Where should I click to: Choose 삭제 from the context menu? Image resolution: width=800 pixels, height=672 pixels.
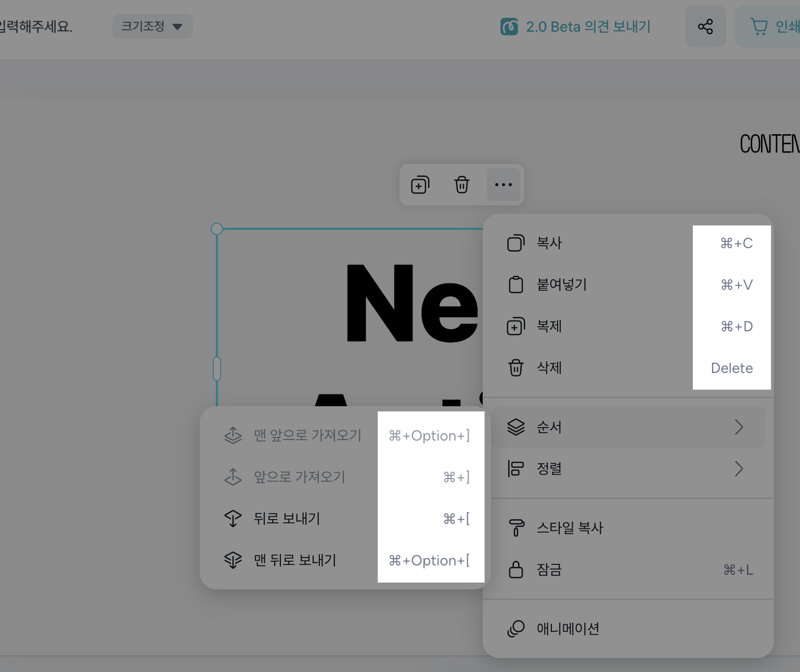coord(549,368)
